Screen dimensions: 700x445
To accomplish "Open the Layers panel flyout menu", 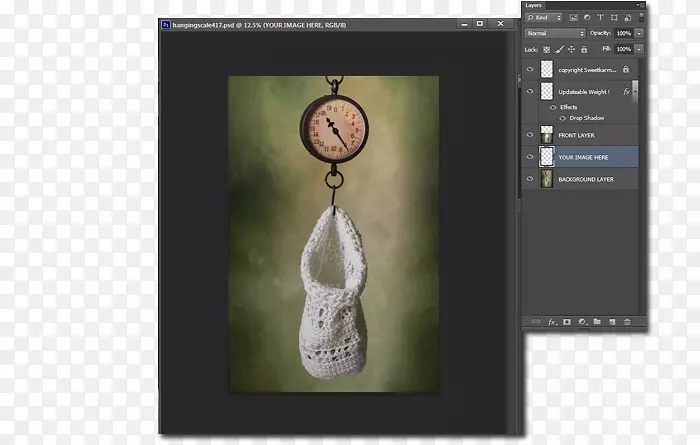I will pyautogui.click(x=640, y=5).
